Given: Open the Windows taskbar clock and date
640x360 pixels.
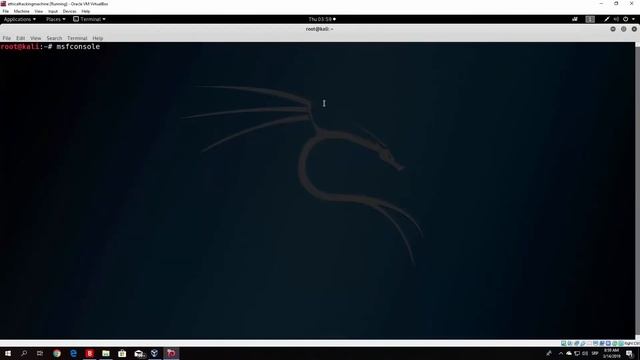Looking at the screenshot, I should [611, 353].
